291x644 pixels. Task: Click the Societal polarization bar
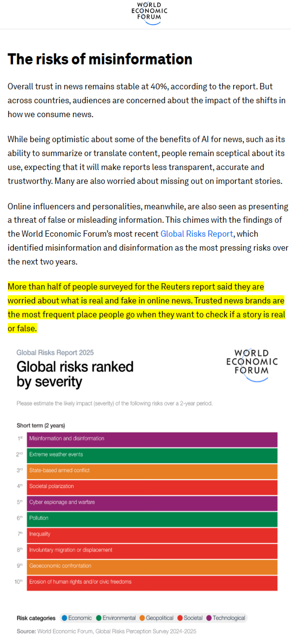pos(152,487)
